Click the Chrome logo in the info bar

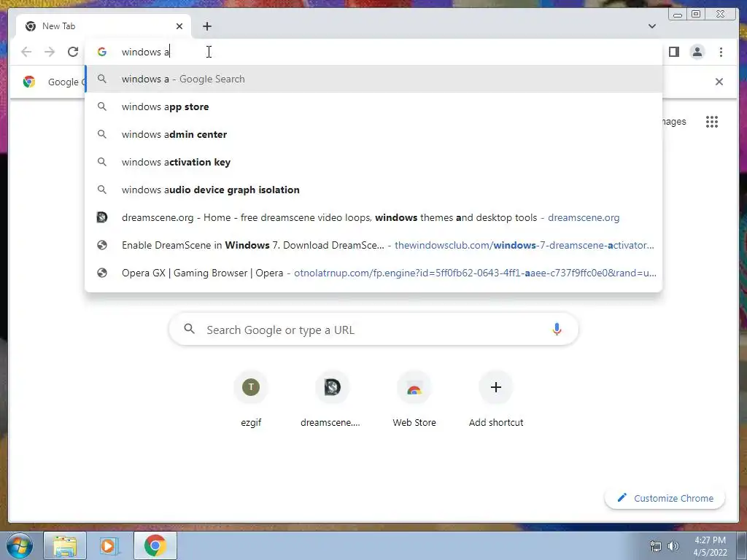29,82
